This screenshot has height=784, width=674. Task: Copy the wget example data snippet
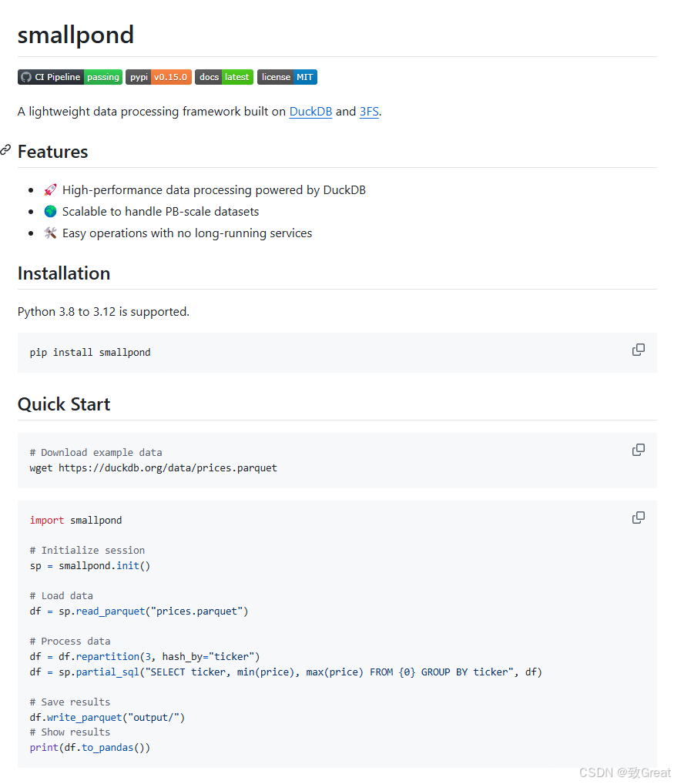point(638,450)
